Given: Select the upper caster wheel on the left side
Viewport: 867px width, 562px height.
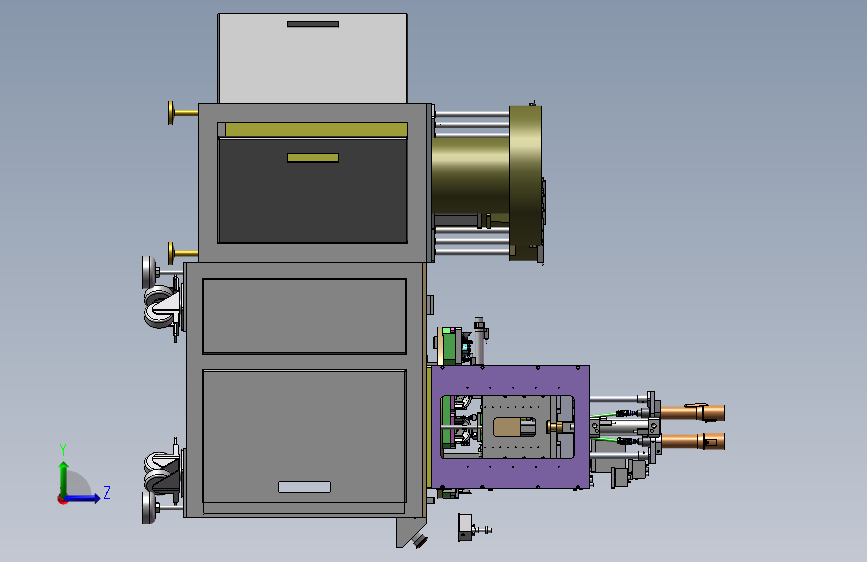Looking at the screenshot, I should (x=160, y=307).
